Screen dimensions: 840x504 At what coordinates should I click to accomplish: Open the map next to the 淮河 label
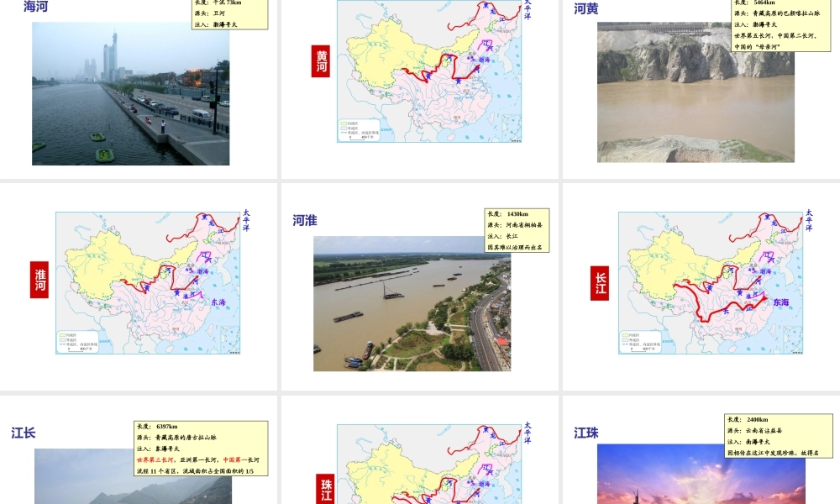pyautogui.click(x=148, y=282)
